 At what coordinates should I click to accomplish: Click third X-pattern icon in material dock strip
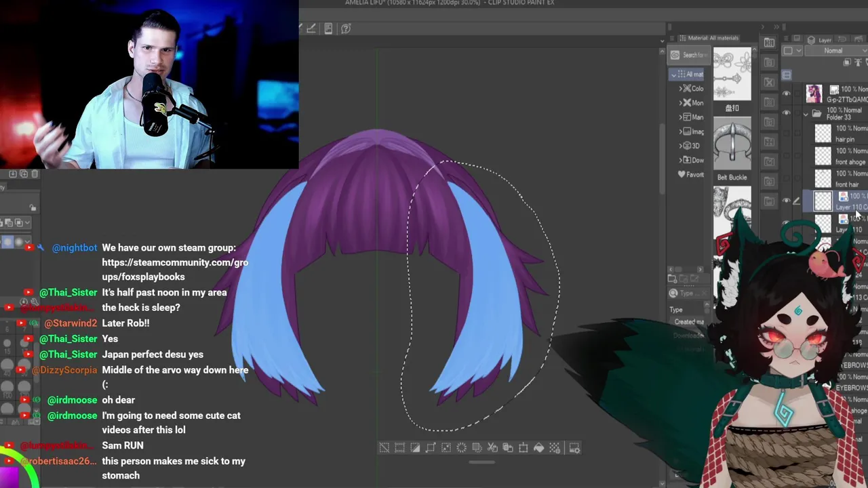point(769,82)
